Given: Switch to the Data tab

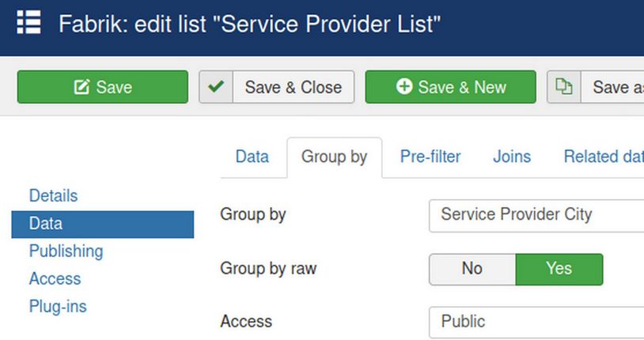Looking at the screenshot, I should (x=252, y=157).
